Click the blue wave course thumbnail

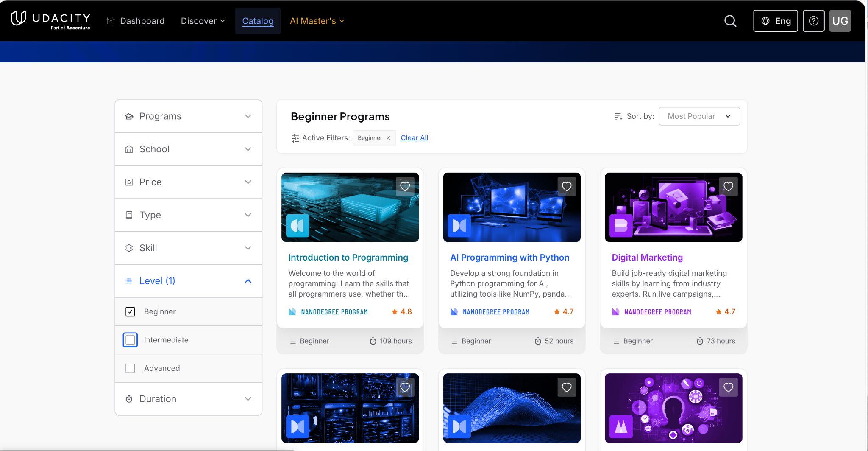512,408
